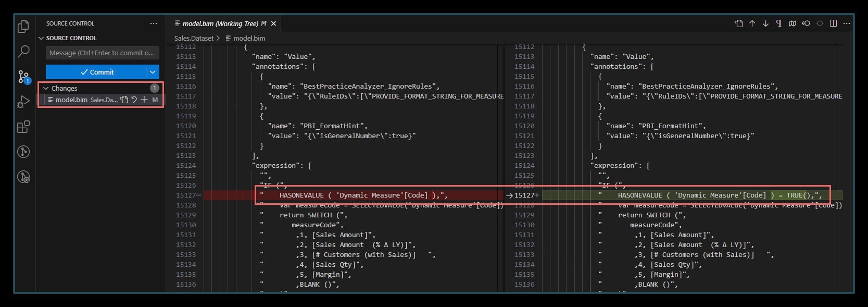Click the Commit button
Image resolution: width=868 pixels, height=307 pixels.
[x=96, y=72]
